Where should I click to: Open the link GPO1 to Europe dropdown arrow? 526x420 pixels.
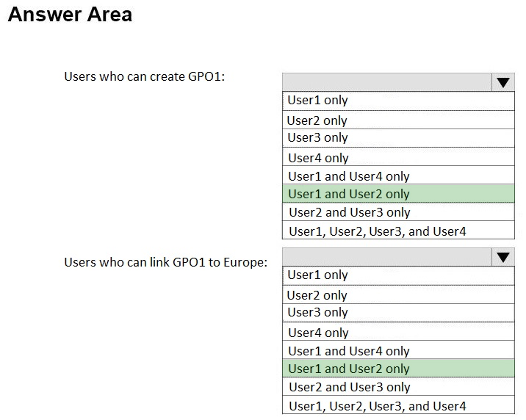coord(502,258)
